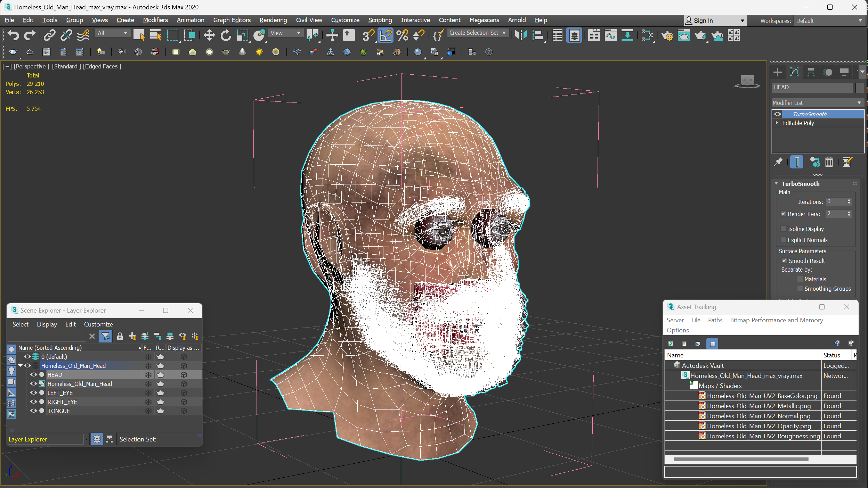Click the Redo arrow icon

tap(30, 35)
